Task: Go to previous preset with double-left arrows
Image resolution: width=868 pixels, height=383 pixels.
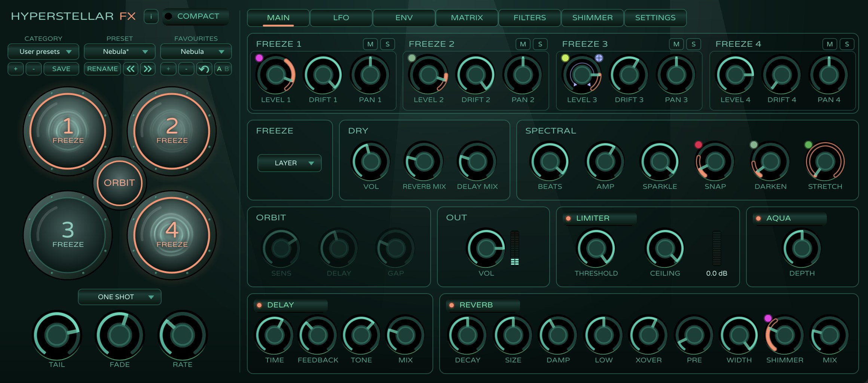Action: pyautogui.click(x=131, y=69)
